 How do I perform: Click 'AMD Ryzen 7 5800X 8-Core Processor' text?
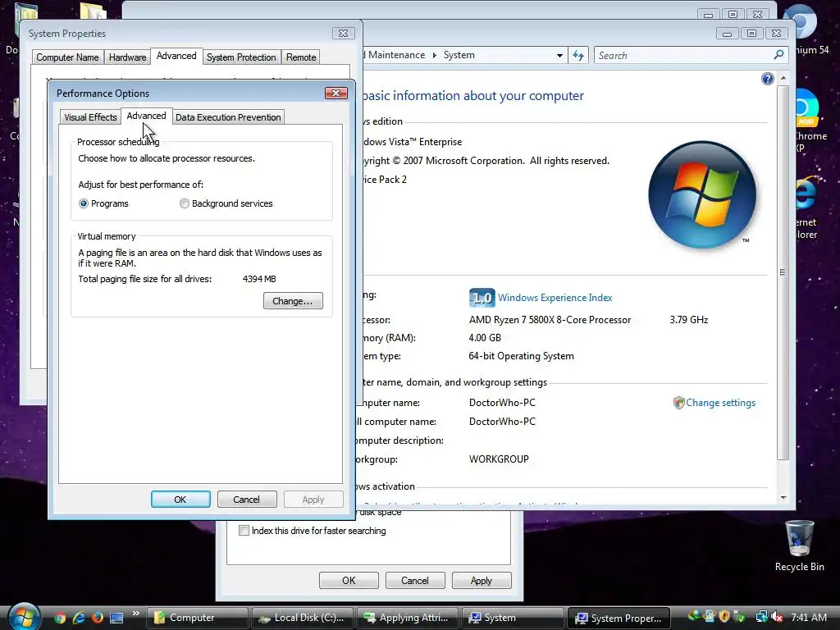point(550,320)
